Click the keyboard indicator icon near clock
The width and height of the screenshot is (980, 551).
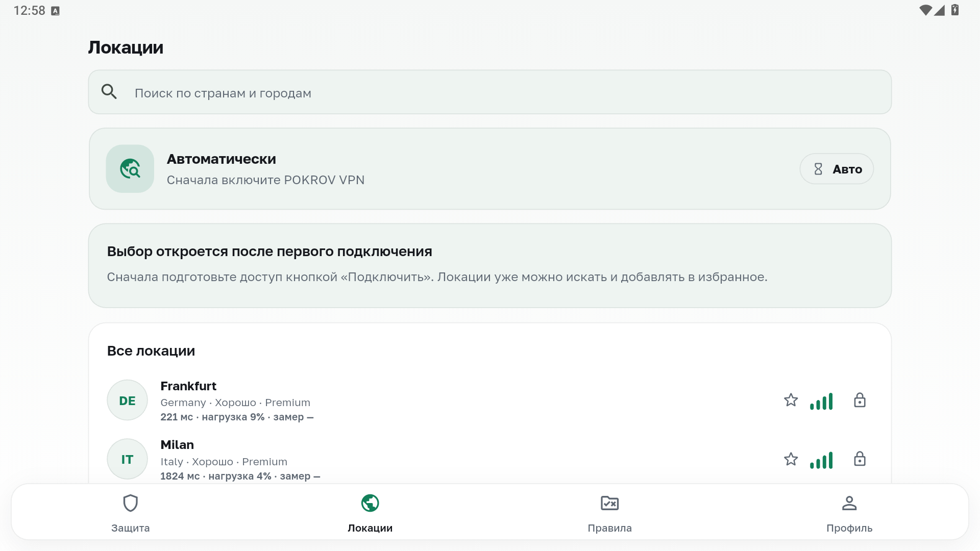pos(56,11)
